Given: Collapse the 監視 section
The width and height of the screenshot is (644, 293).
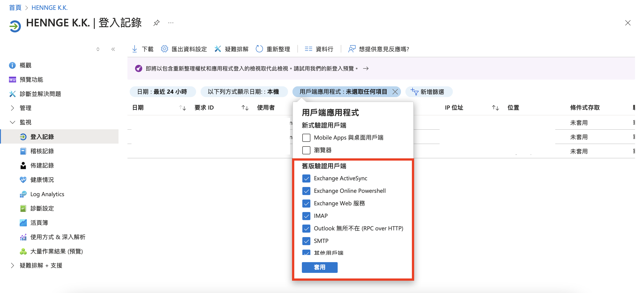Looking at the screenshot, I should 12,122.
